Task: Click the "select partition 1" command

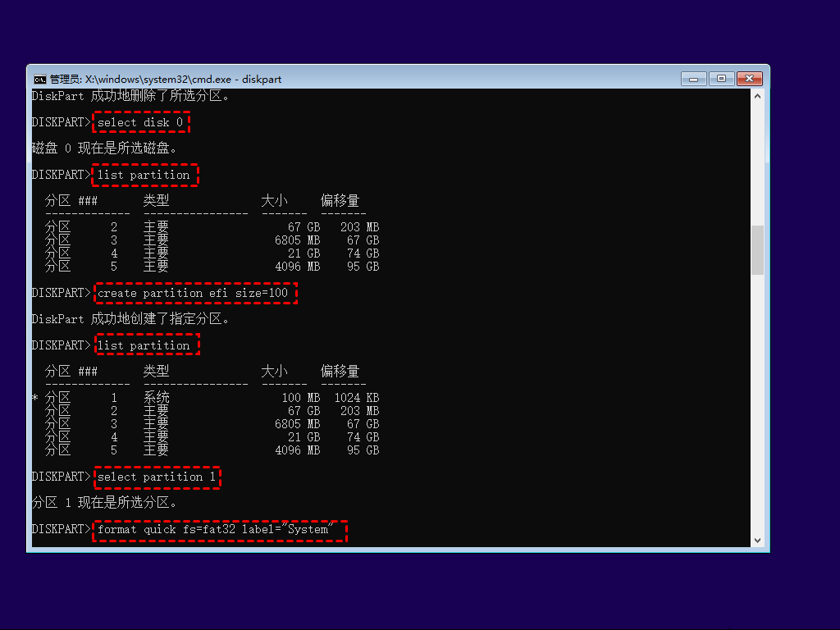Action: click(x=157, y=477)
